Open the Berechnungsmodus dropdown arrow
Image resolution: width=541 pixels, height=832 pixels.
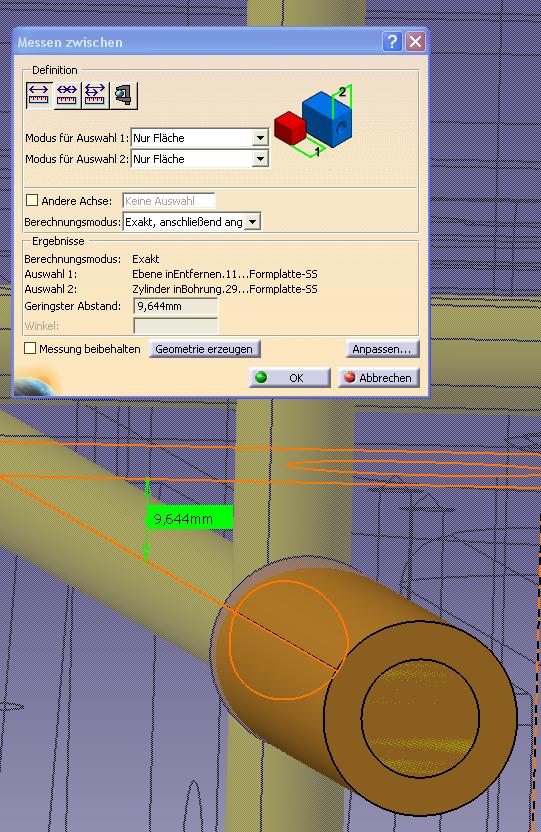click(x=253, y=222)
